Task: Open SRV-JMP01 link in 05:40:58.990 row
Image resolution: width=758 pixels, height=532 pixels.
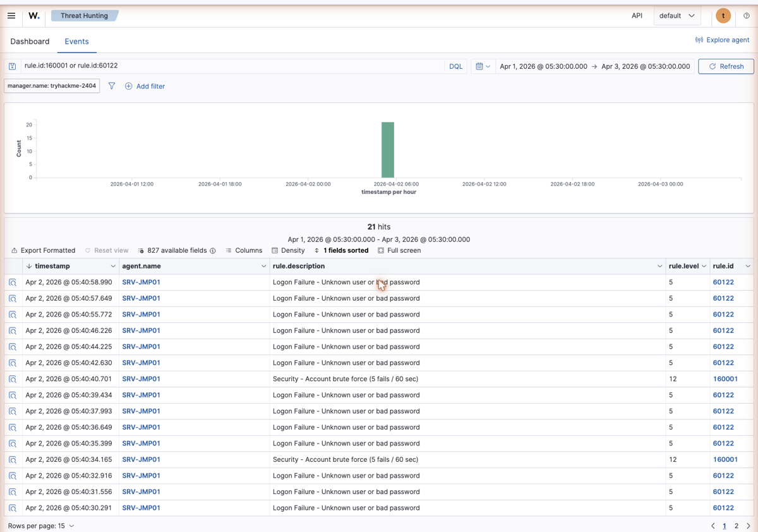Action: [x=141, y=282]
